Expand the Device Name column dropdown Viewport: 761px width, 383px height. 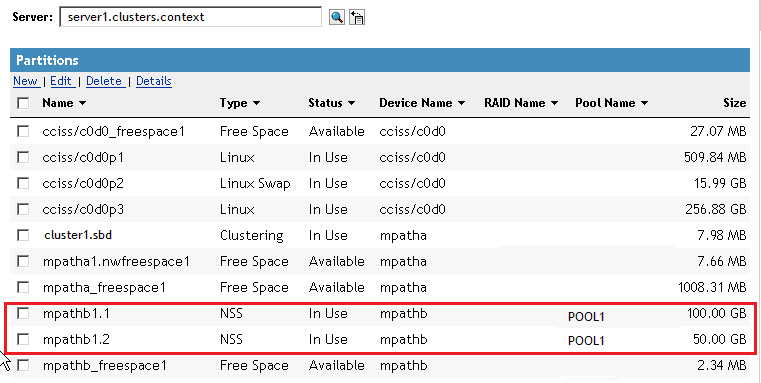point(461,103)
